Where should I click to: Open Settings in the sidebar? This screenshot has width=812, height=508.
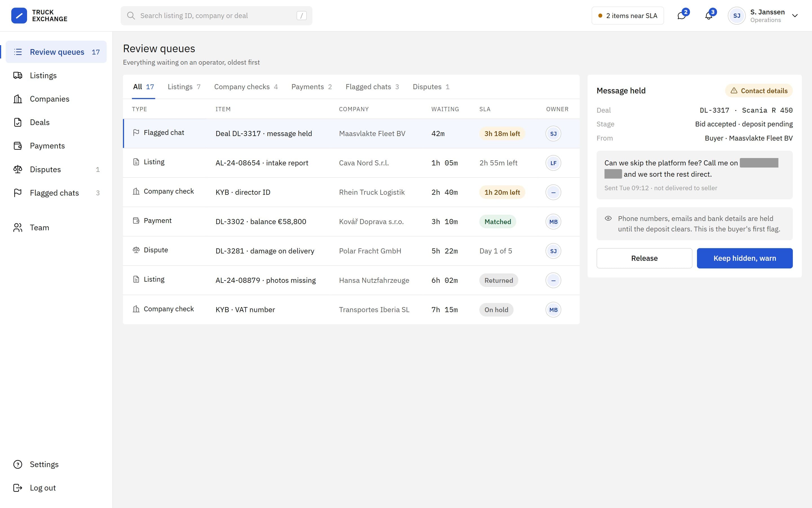click(x=56, y=464)
